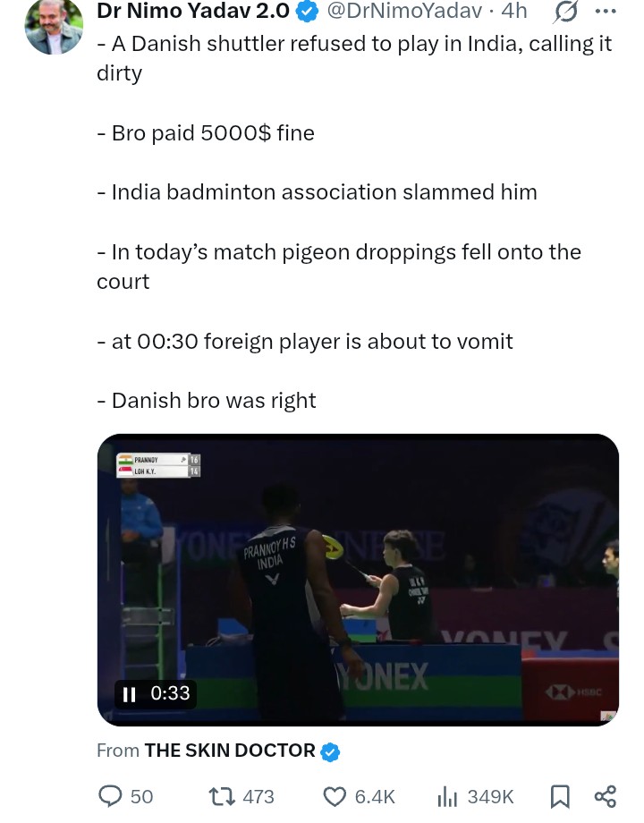The height and width of the screenshot is (823, 644).
Task: Open Dr Nimo Yadav 2.0 display name
Action: (193, 11)
